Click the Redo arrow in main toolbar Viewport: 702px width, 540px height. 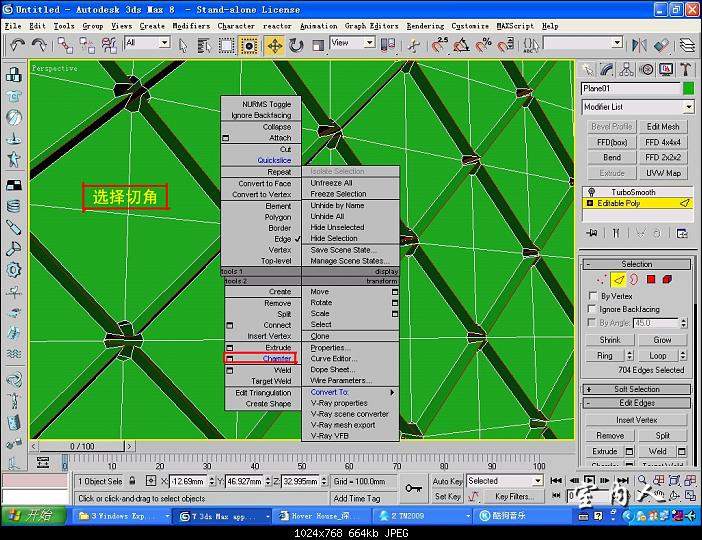point(39,45)
